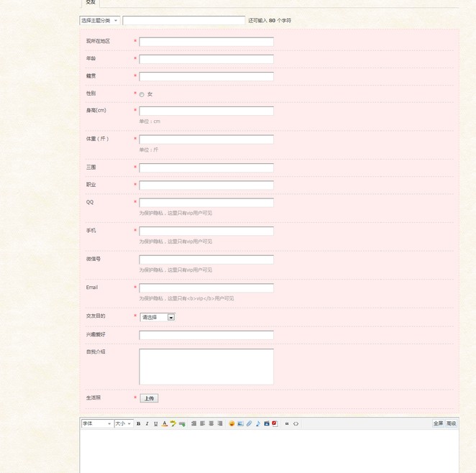Open the 字体 font dropdown
Image resolution: width=476 pixels, height=473 pixels.
coord(97,423)
